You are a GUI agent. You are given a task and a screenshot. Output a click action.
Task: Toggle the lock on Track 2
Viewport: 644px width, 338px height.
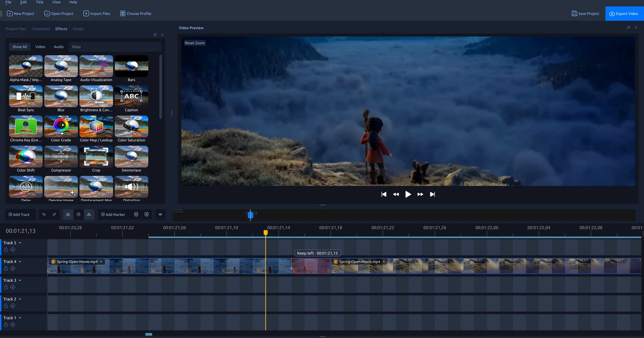[6, 306]
